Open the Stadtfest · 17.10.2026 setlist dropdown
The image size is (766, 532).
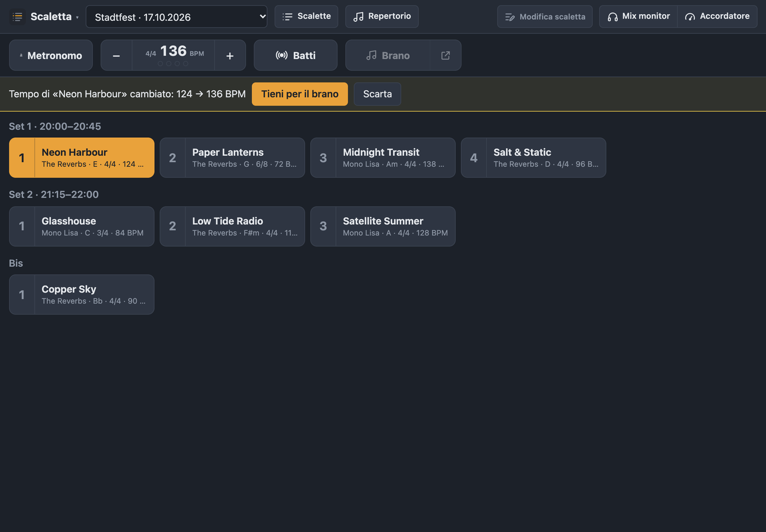[176, 16]
